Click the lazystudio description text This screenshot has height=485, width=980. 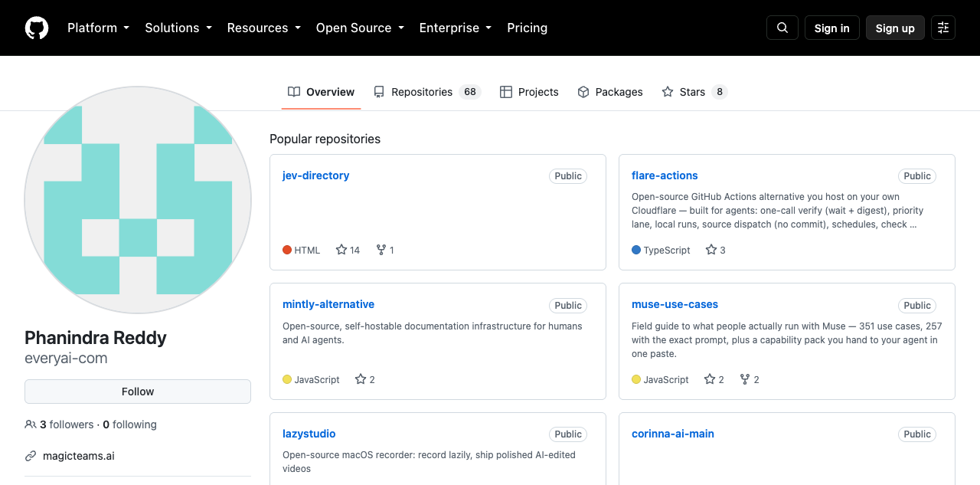pos(429,461)
